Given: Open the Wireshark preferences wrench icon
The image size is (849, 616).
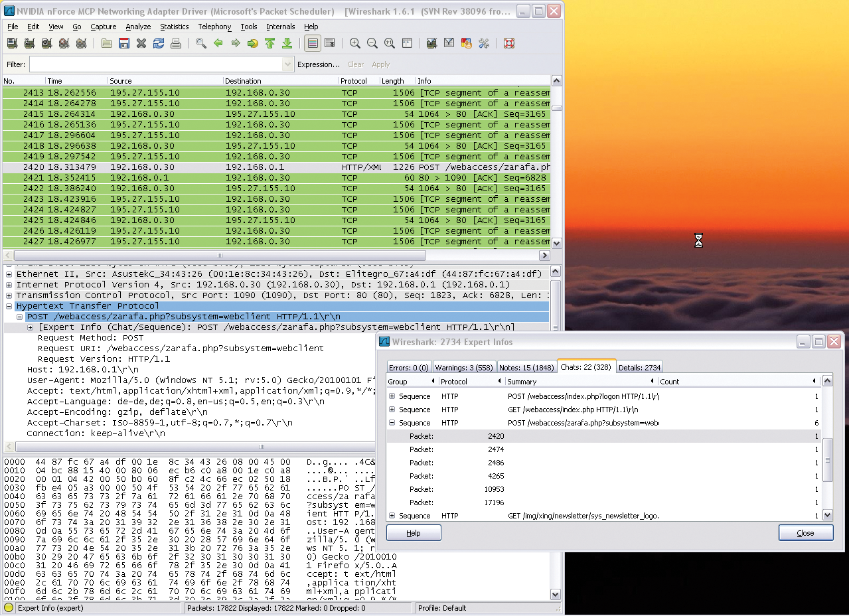Looking at the screenshot, I should click(484, 43).
